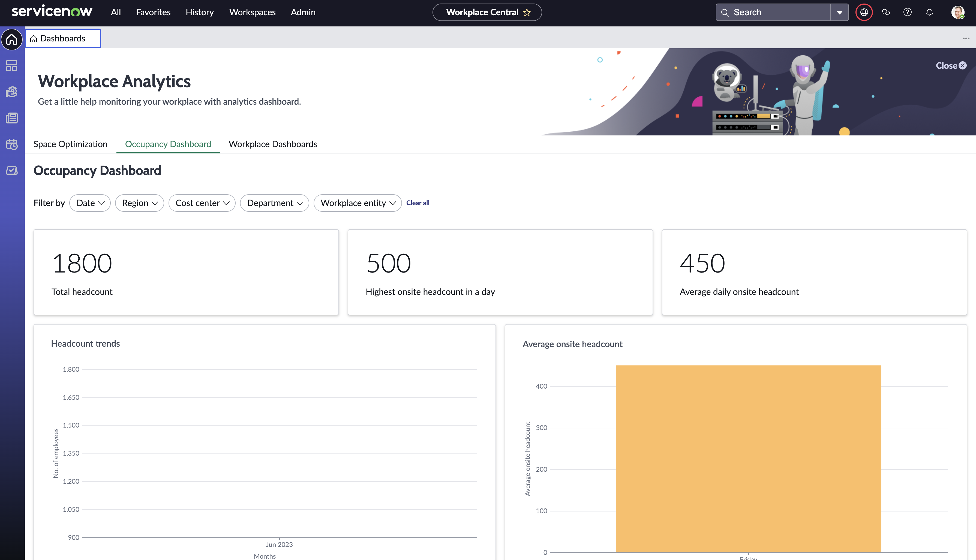
Task: Click the Jun 2023 axis label
Action: click(x=280, y=544)
